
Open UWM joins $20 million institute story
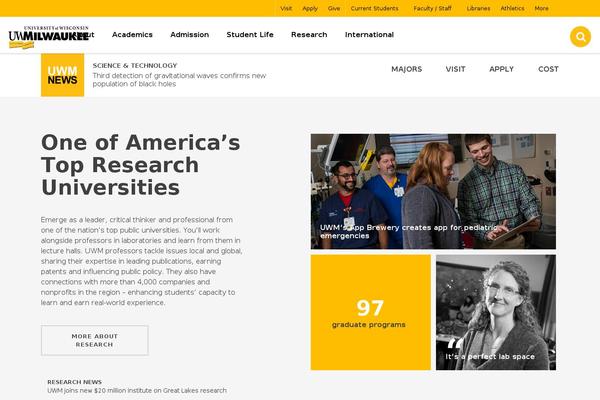(x=137, y=390)
